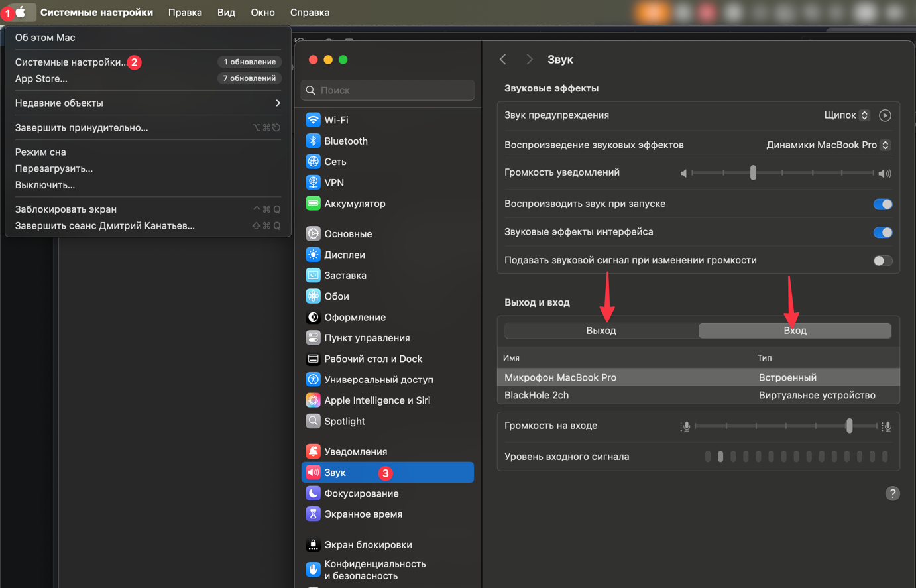Image resolution: width=916 pixels, height=588 pixels.
Task: Open the Обои wallpaper icon
Action: [313, 296]
